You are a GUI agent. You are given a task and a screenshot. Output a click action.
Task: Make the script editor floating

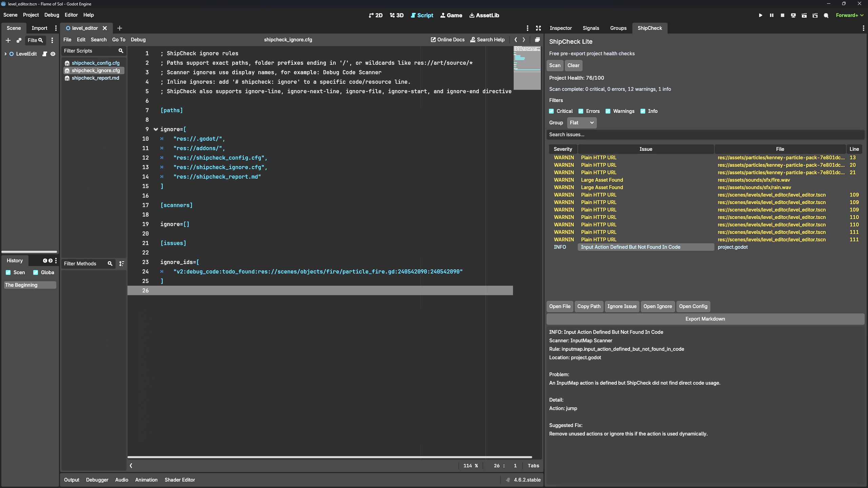pos(537,40)
